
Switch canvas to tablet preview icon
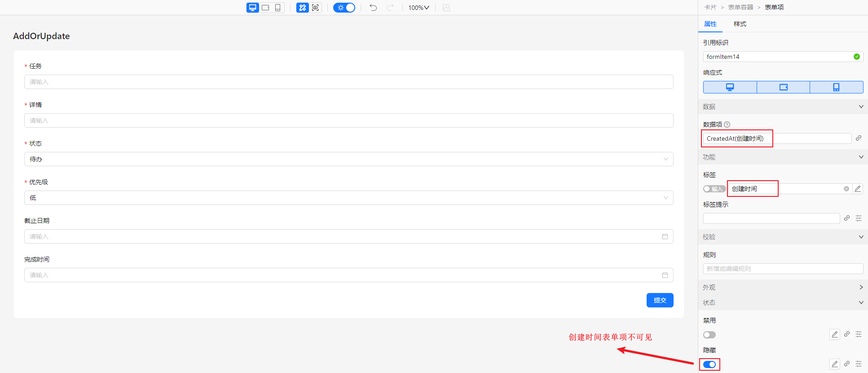(265, 8)
